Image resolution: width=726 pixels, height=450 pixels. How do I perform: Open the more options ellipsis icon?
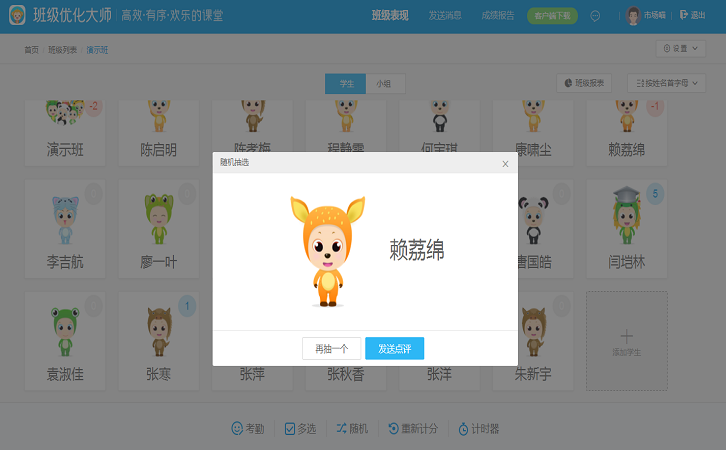coord(596,16)
